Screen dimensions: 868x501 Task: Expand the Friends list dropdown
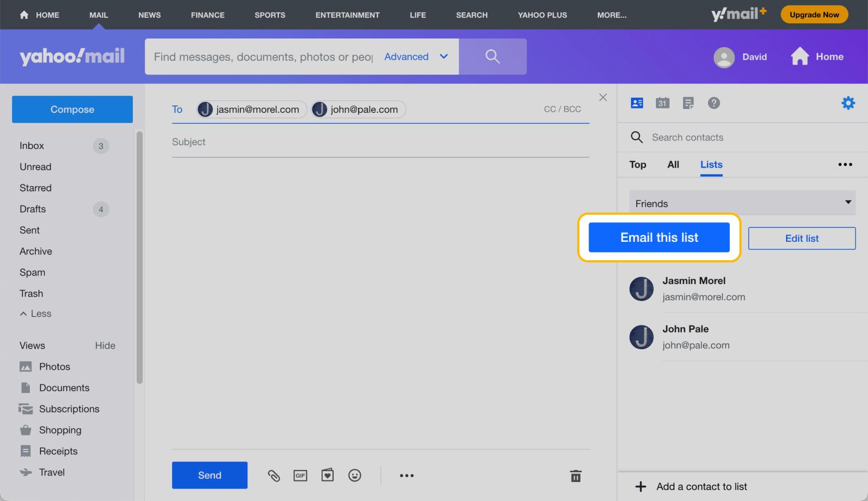coord(742,203)
